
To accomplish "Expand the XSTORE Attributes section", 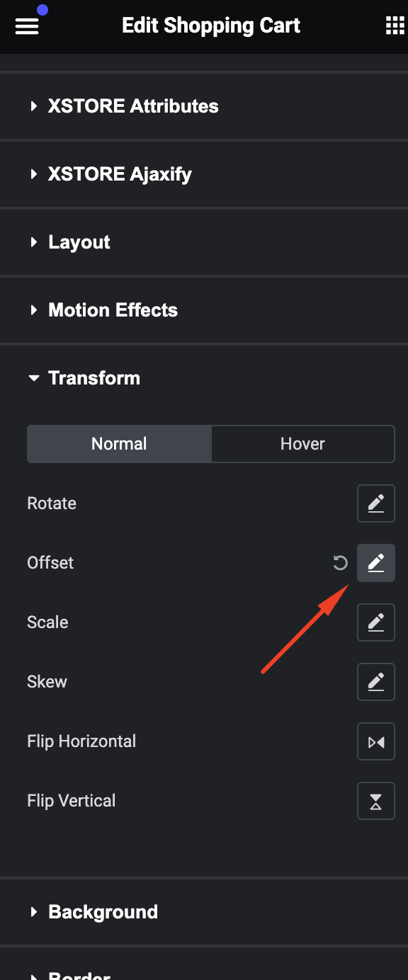I will click(x=204, y=106).
